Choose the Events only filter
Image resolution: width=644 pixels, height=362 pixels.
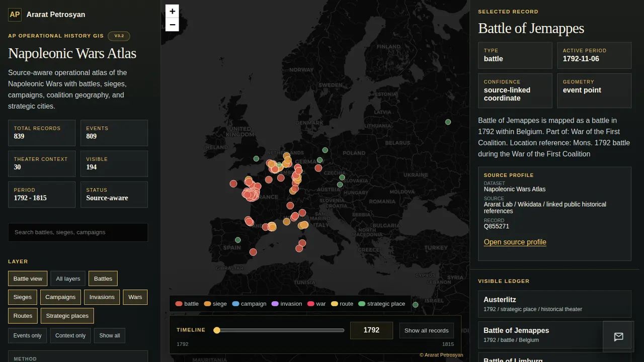[x=28, y=335]
